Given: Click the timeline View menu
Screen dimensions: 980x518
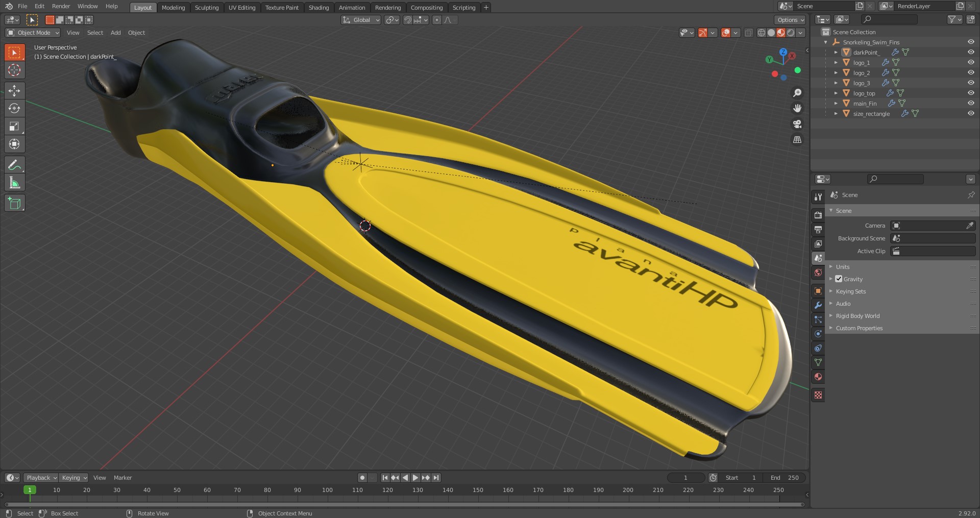Looking at the screenshot, I should pyautogui.click(x=100, y=478).
